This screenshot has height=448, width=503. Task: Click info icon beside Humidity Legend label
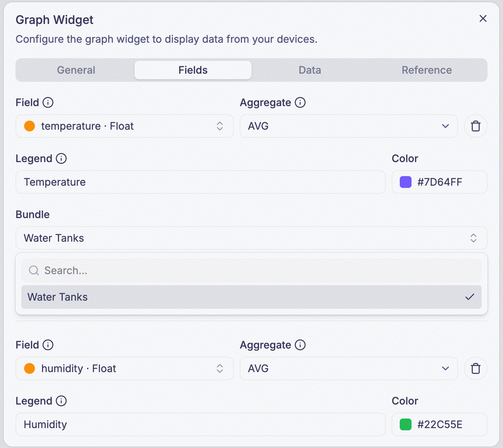(61, 401)
